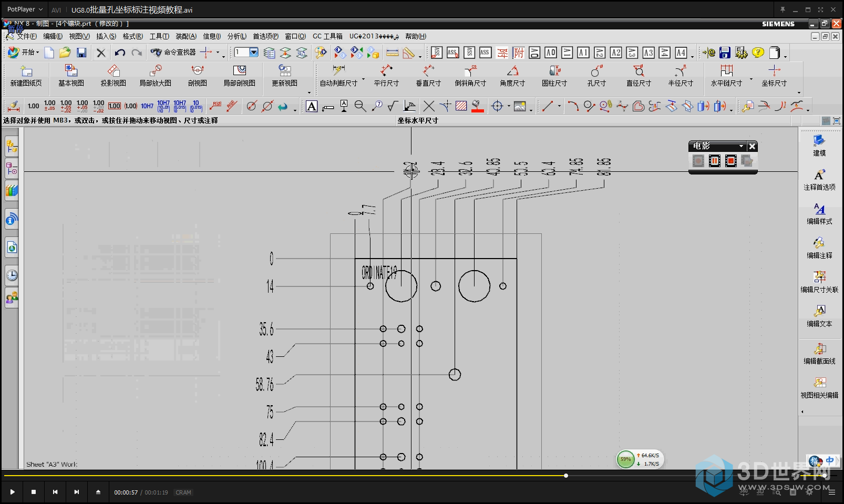
Task: Click the text annotation A icon
Action: coord(312,106)
